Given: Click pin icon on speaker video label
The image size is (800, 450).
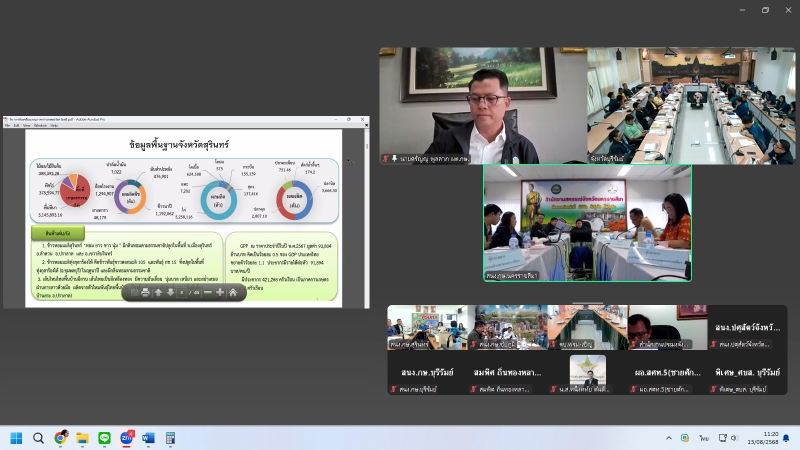Looking at the screenshot, I should coord(394,159).
